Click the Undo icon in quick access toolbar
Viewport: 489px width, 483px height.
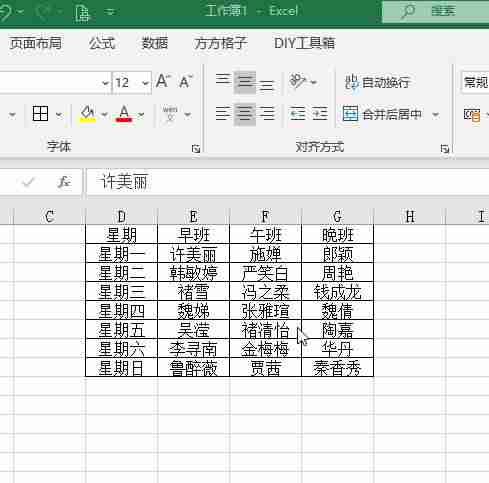coord(5,12)
